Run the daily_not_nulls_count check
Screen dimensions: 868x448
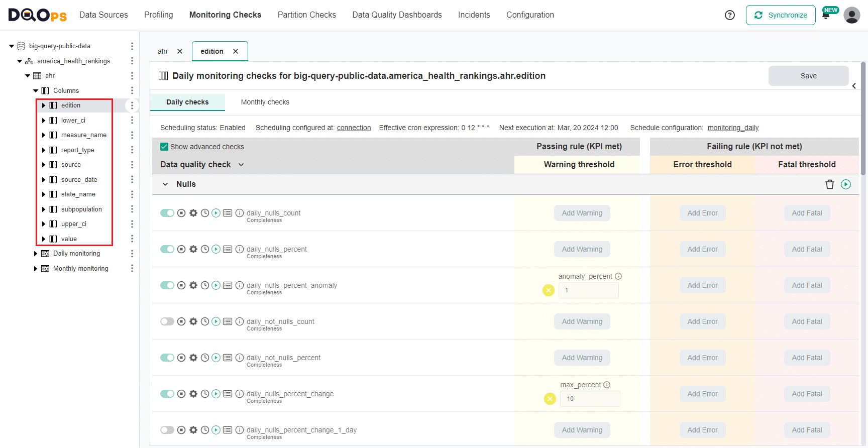click(x=216, y=321)
